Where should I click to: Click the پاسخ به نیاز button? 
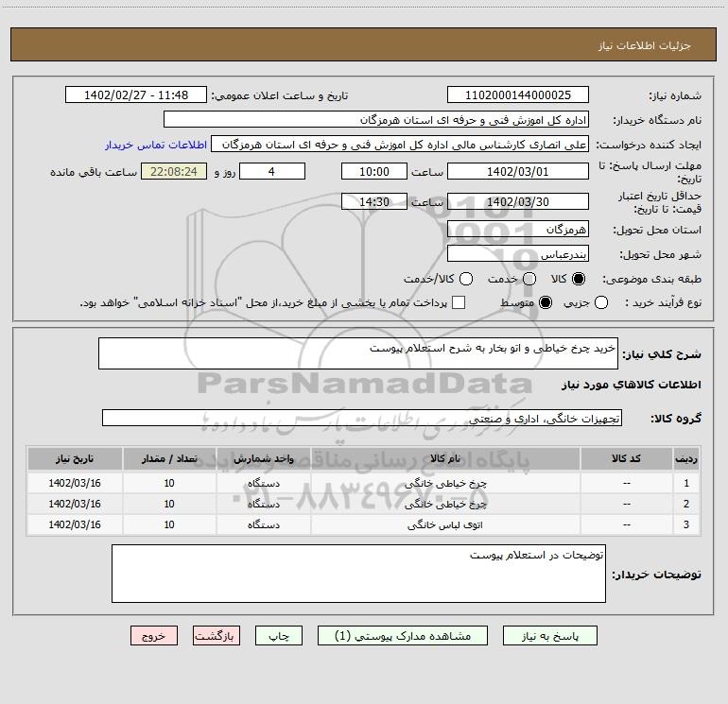pos(550,636)
